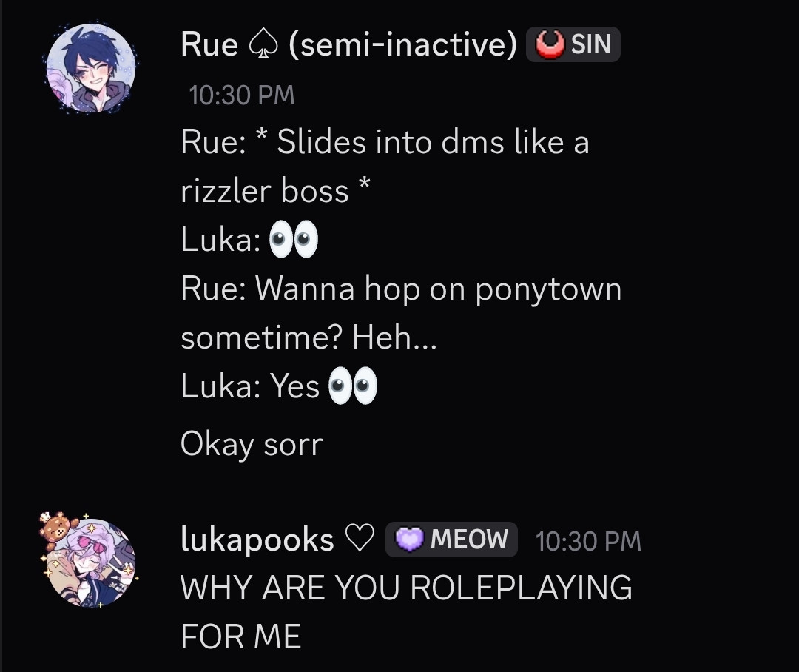This screenshot has height=672, width=799.
Task: Click the username Rue (semi-inactive)
Action: click(348, 44)
